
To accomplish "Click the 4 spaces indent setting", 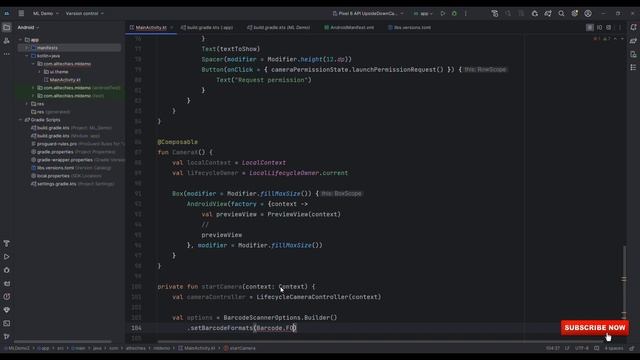I will [x=614, y=349].
